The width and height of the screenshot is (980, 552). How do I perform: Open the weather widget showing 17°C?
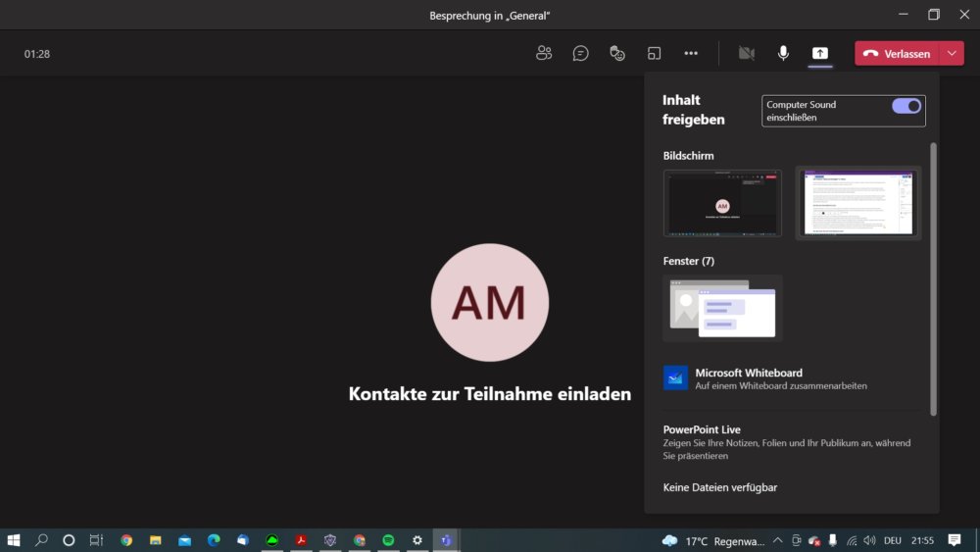tap(712, 541)
